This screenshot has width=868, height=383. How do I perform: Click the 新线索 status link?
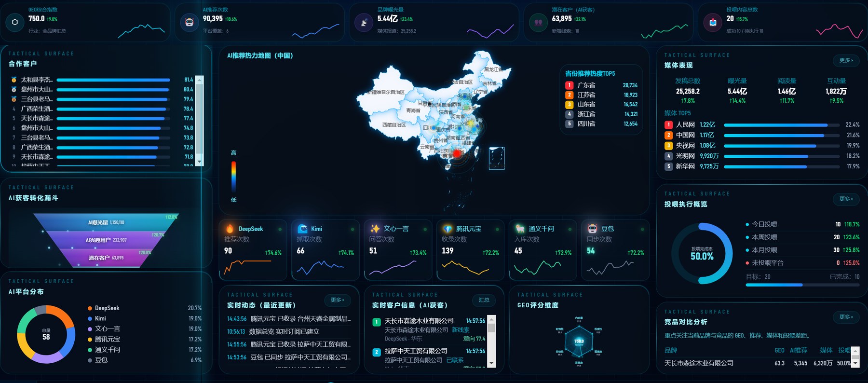tap(461, 330)
